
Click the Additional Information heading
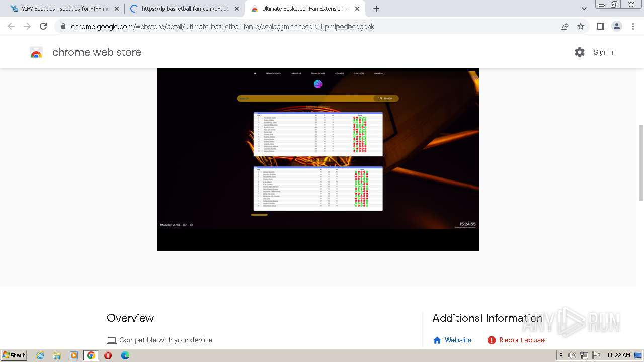[x=487, y=318]
